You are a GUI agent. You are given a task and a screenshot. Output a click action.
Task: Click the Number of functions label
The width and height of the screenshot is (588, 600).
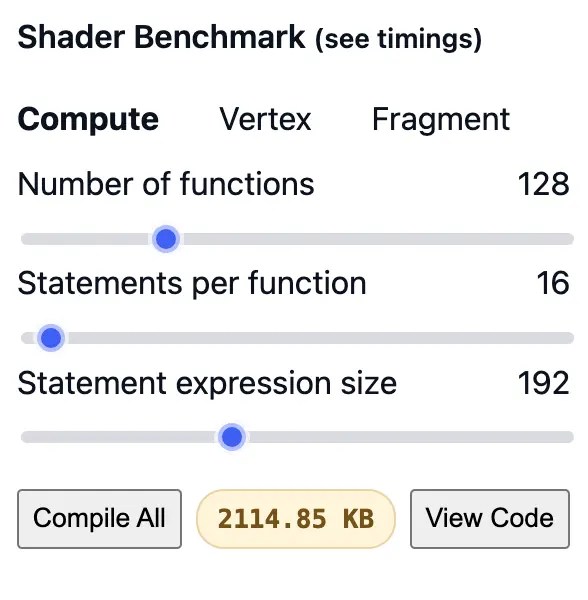pyautogui.click(x=166, y=184)
